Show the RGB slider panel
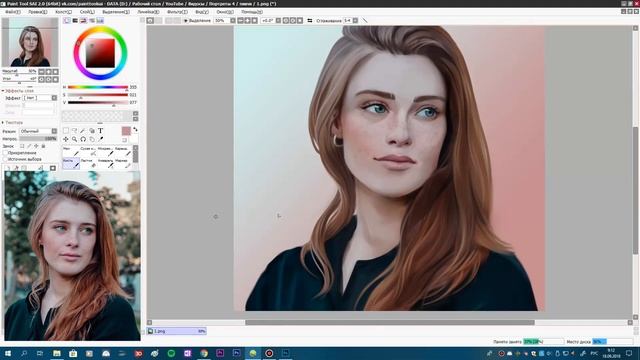Image resolution: width=640 pixels, height=360 pixels. pos(75,20)
